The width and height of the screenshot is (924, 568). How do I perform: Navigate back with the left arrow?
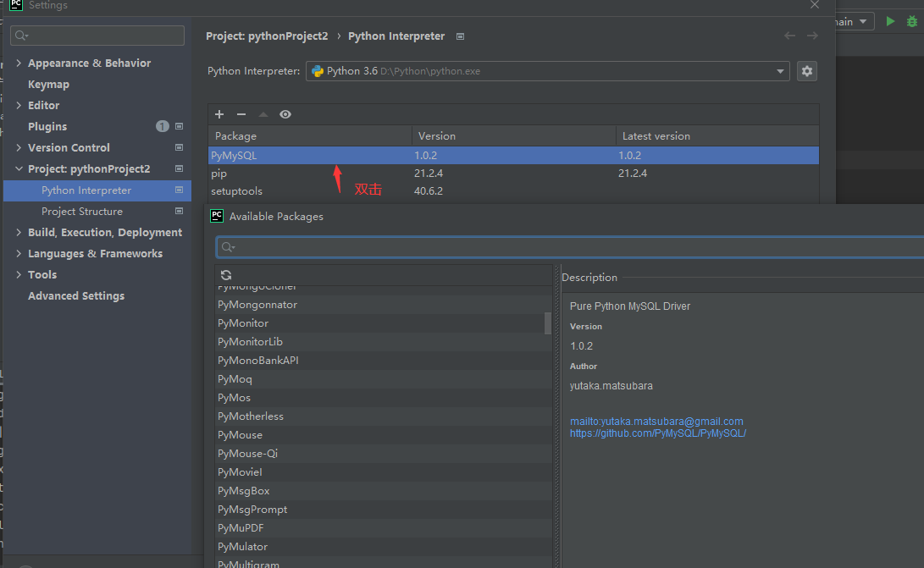coord(789,36)
